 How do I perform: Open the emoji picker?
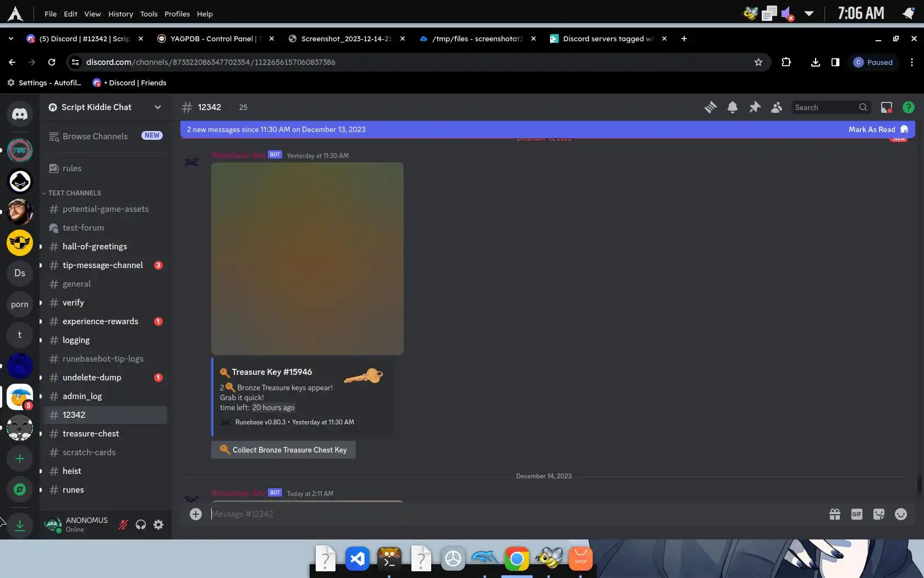point(901,514)
